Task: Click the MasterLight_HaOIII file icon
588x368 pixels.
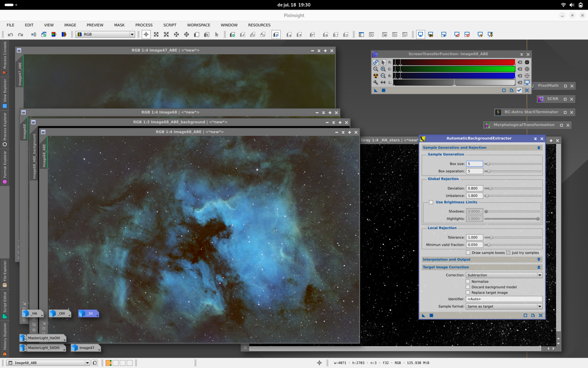Action: click(43, 338)
